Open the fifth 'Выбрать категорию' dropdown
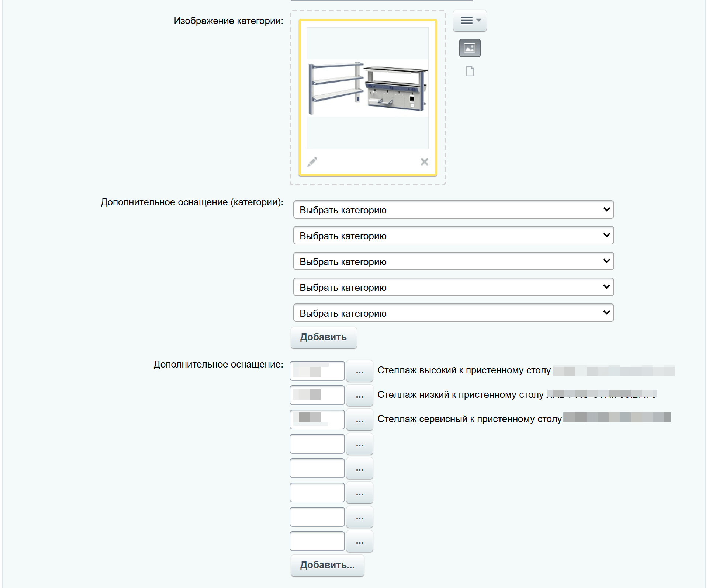This screenshot has width=716, height=588. click(x=453, y=313)
